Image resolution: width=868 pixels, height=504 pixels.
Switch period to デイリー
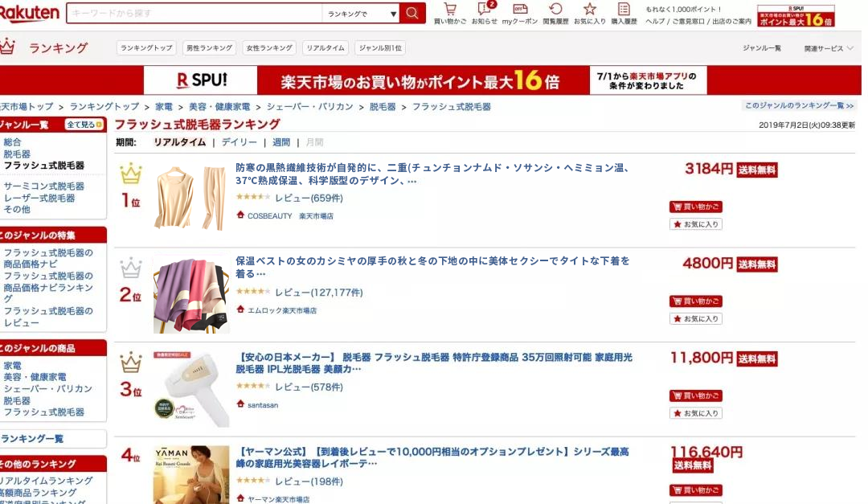pyautogui.click(x=240, y=142)
